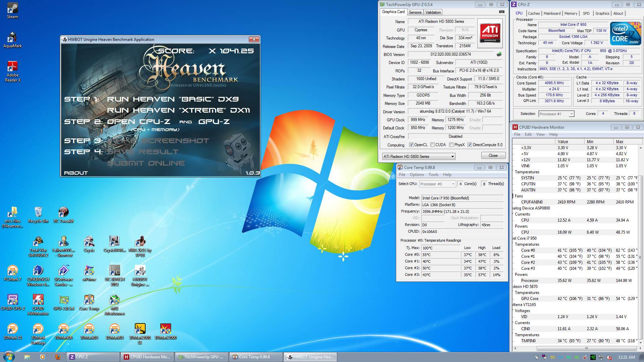
Task: Toggle the OpenCL checkbox in GPU-Z
Action: 411,145
